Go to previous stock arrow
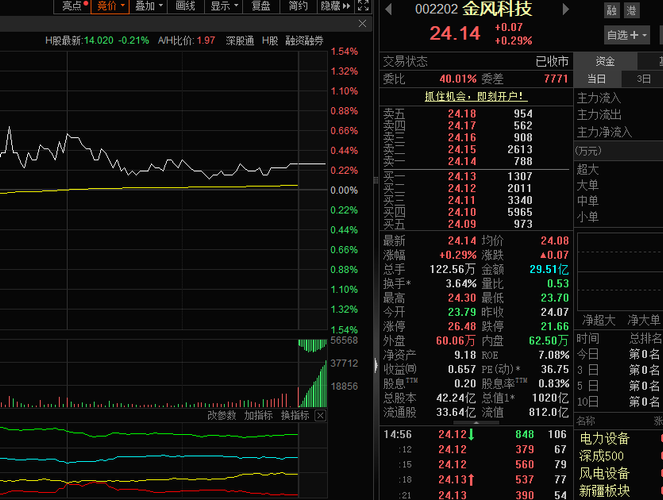The width and height of the screenshot is (663, 500). click(x=389, y=9)
